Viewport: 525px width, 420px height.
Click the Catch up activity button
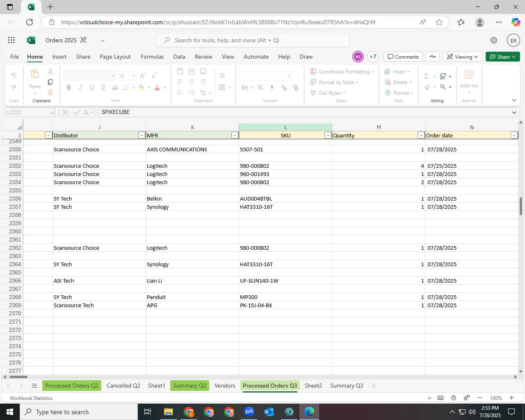pyautogui.click(x=433, y=57)
